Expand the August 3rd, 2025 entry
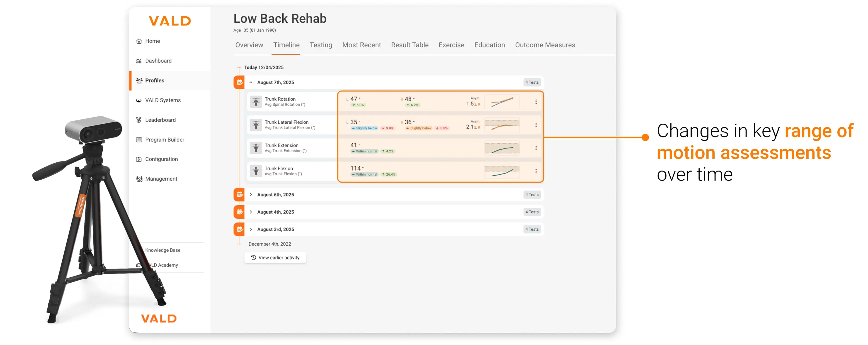 tap(251, 229)
